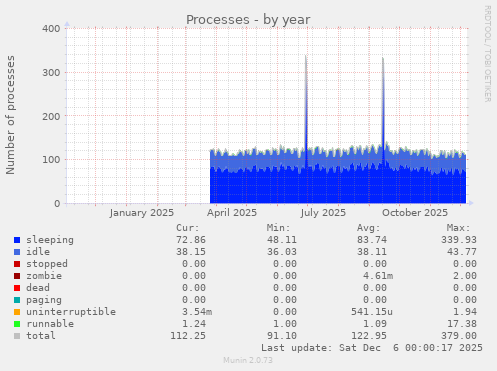Click the dead legend color swatch
Screen dimensions: 497x371
click(x=17, y=288)
